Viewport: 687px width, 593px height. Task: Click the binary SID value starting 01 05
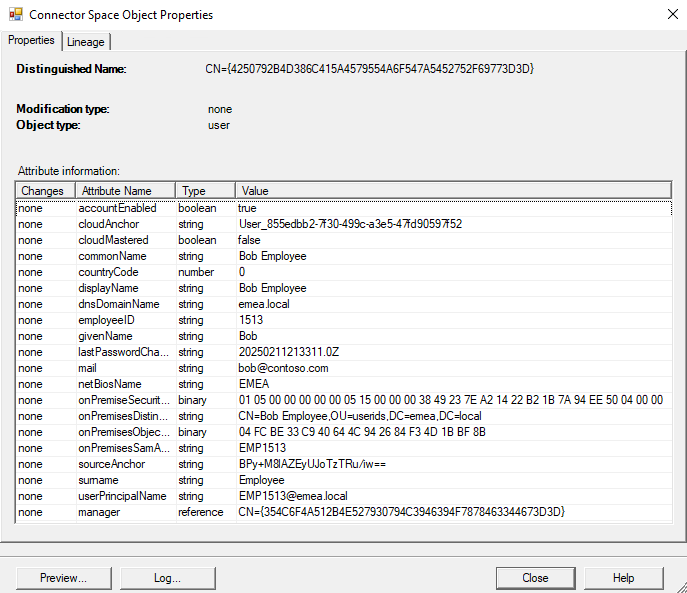click(x=451, y=400)
